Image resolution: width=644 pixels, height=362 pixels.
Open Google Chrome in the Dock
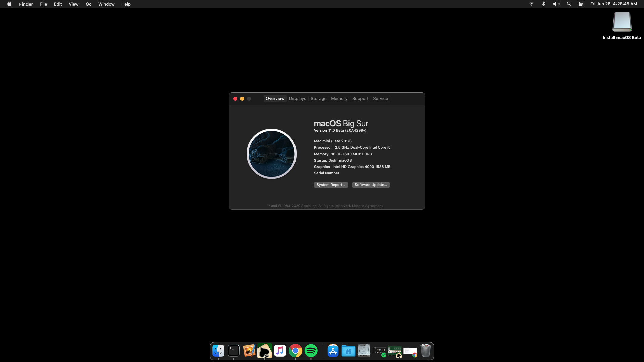[296, 351]
